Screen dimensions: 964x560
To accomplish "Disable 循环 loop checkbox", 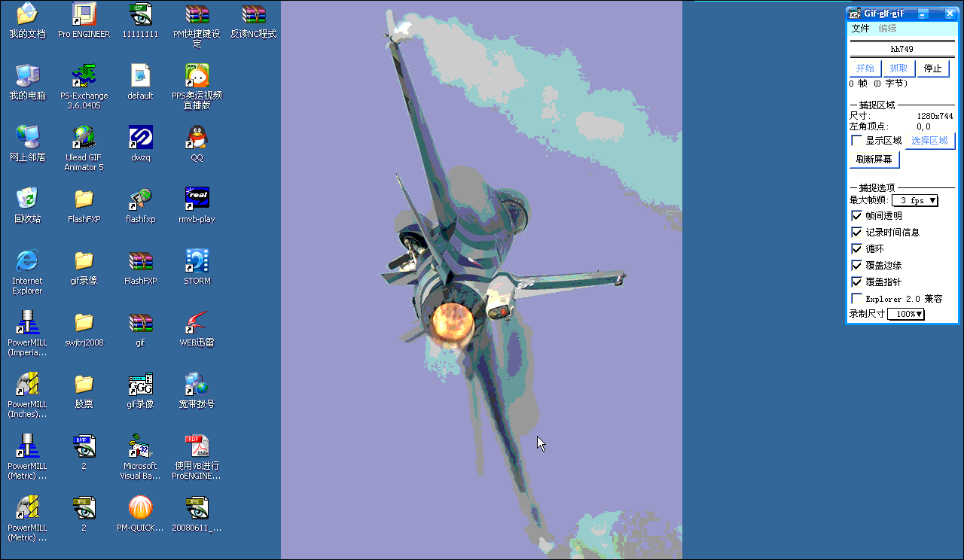I will [856, 248].
